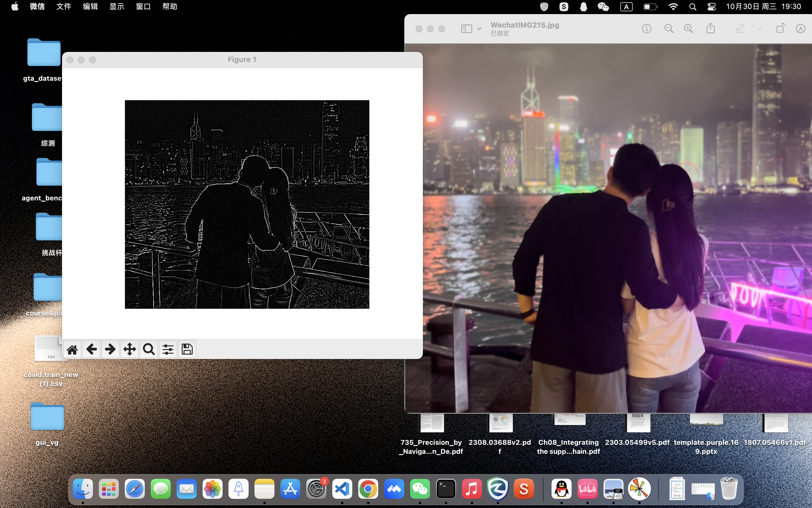Go back to previous view in Figure 1
Image resolution: width=812 pixels, height=508 pixels.
pyautogui.click(x=91, y=349)
